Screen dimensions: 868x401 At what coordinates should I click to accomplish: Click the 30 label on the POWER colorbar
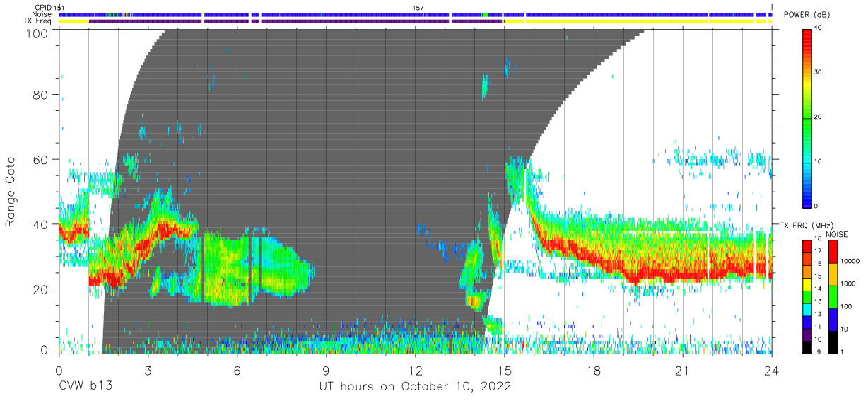coord(818,72)
